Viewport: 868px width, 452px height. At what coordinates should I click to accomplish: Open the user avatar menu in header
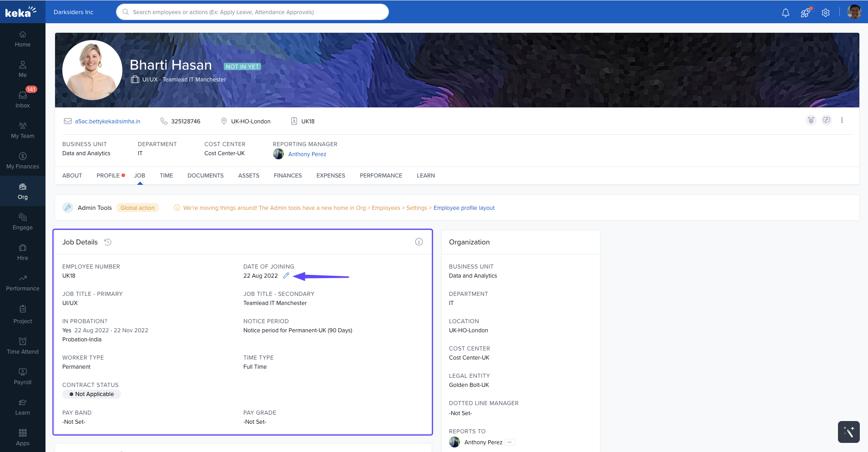pyautogui.click(x=854, y=12)
